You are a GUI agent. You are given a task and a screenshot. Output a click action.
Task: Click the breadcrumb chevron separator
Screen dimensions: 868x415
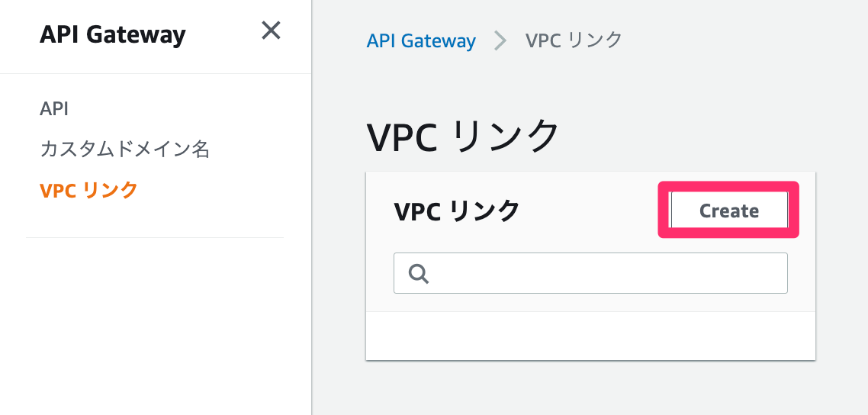[500, 41]
